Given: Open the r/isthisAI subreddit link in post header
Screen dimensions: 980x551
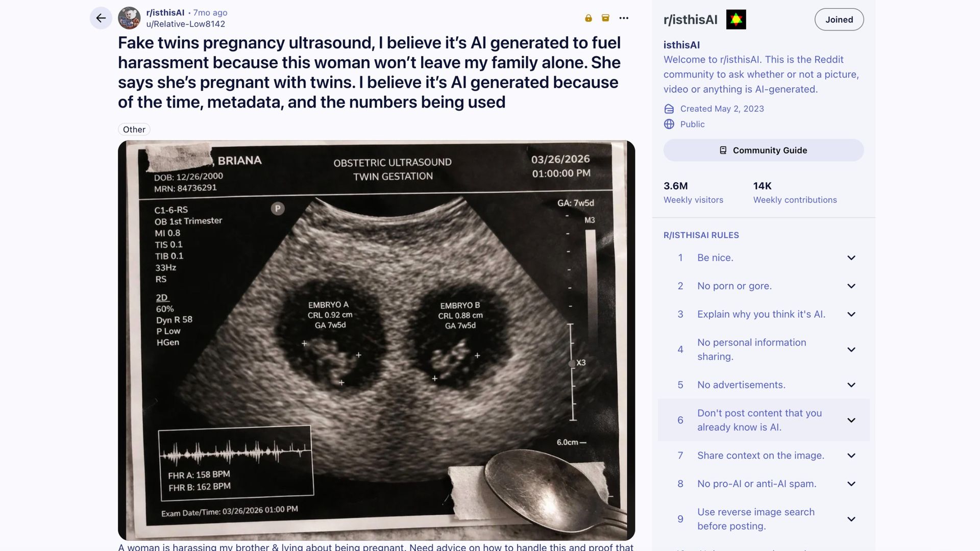Looking at the screenshot, I should click(x=165, y=13).
